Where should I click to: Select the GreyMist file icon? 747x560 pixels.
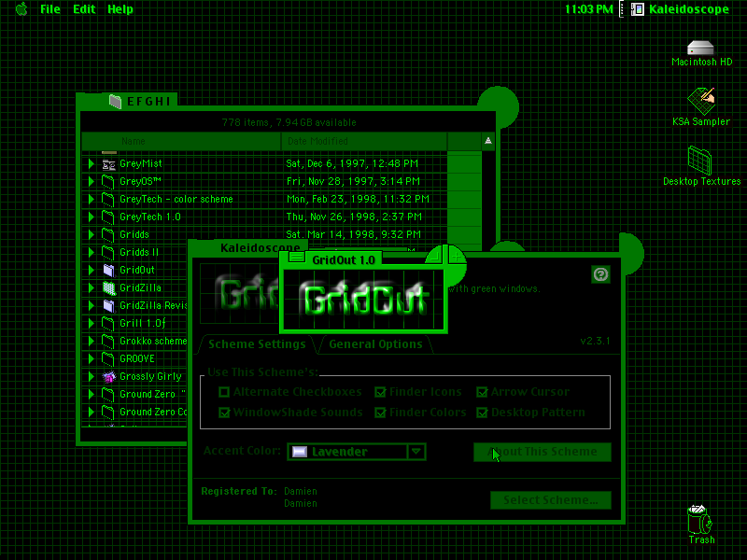[x=108, y=164]
